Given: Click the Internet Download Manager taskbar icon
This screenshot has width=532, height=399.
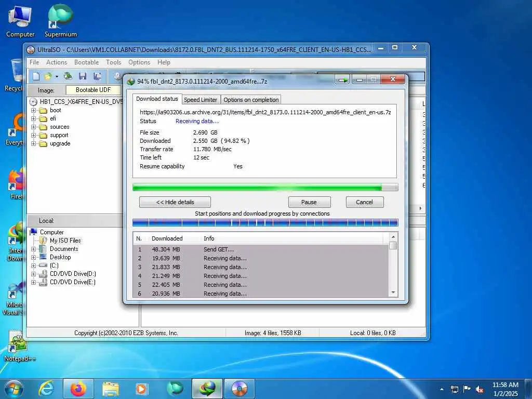Looking at the screenshot, I should [x=207, y=389].
